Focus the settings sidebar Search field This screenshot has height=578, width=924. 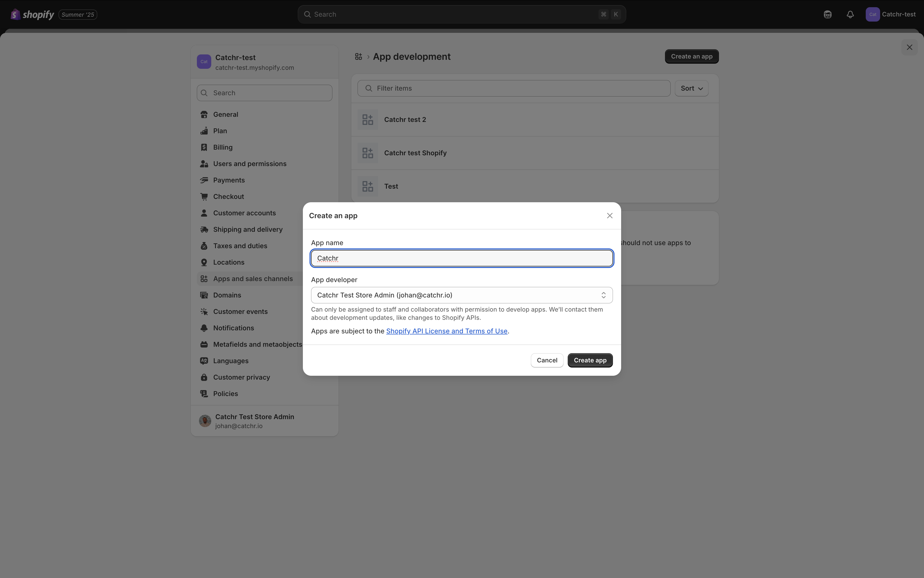(x=265, y=93)
